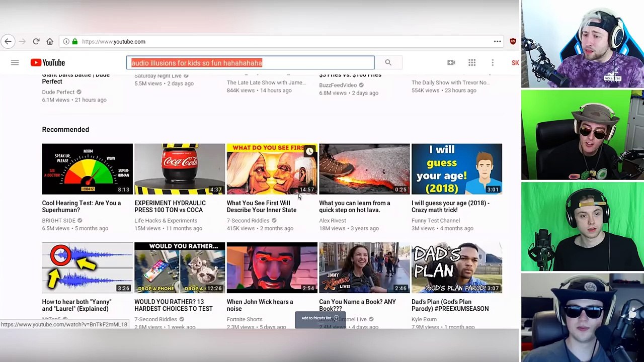Open the BRIGHT SIDE channel link
644x362 pixels.
tap(59, 221)
